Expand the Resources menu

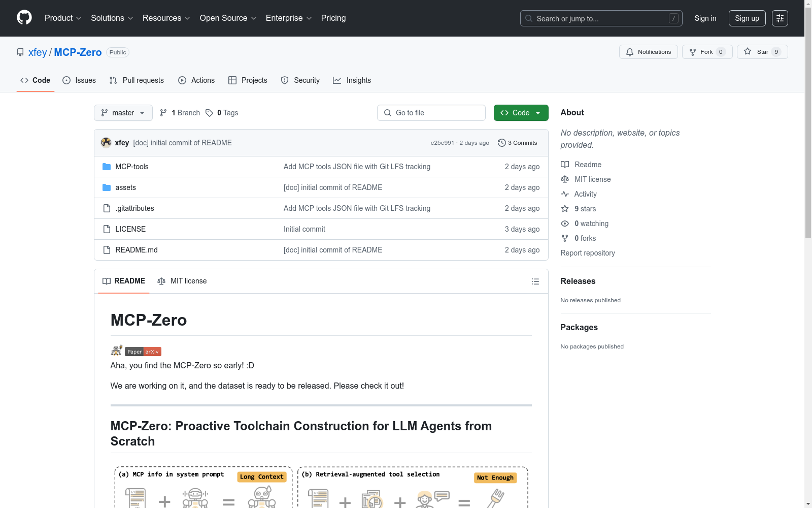coord(166,18)
